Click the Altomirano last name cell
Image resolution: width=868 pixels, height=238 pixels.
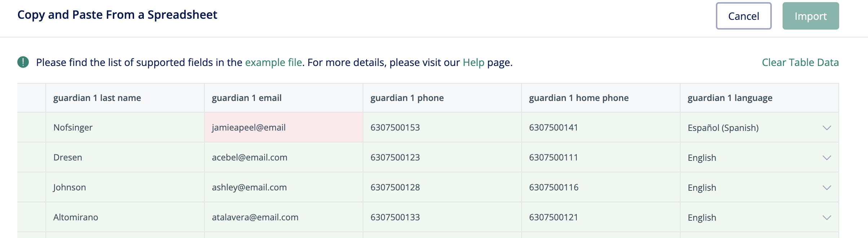pos(125,217)
